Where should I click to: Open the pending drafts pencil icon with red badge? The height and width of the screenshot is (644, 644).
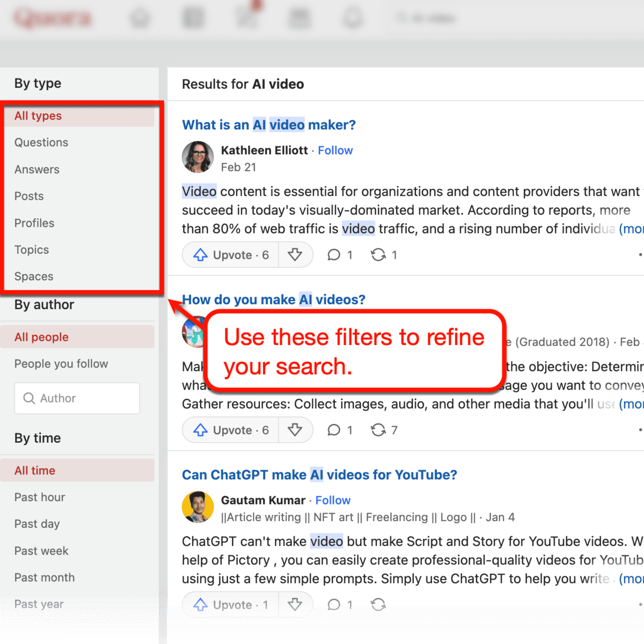(247, 18)
